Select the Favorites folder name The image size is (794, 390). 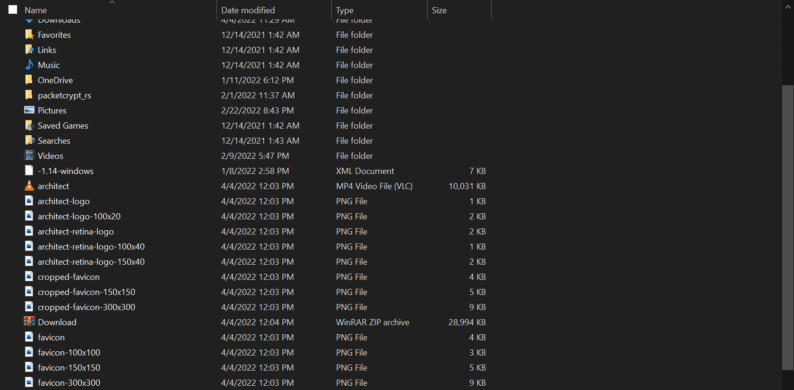click(54, 35)
